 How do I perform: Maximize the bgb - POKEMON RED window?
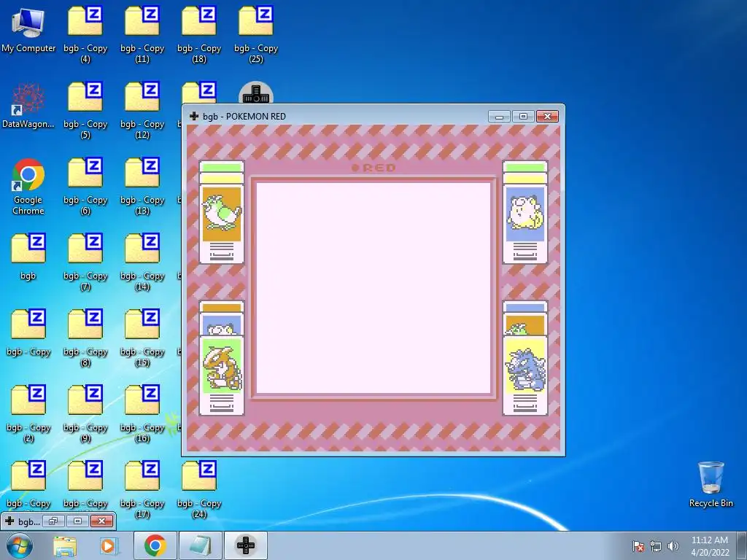click(x=523, y=116)
